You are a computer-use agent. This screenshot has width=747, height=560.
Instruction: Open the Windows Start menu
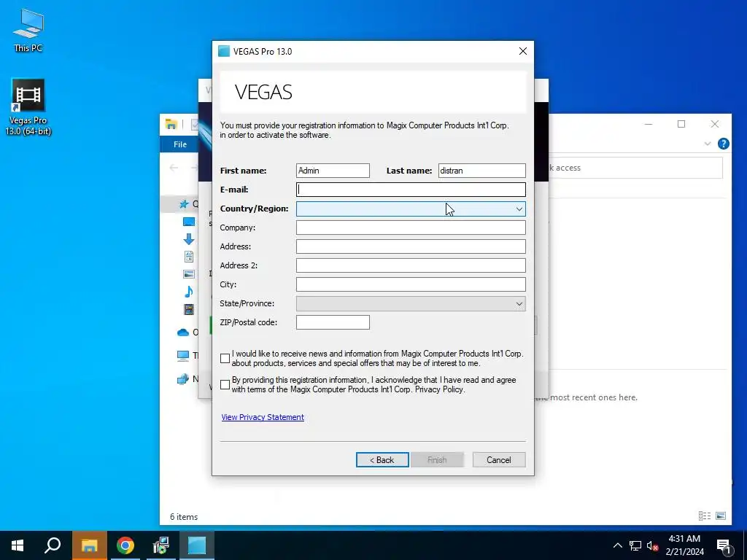[x=18, y=545]
